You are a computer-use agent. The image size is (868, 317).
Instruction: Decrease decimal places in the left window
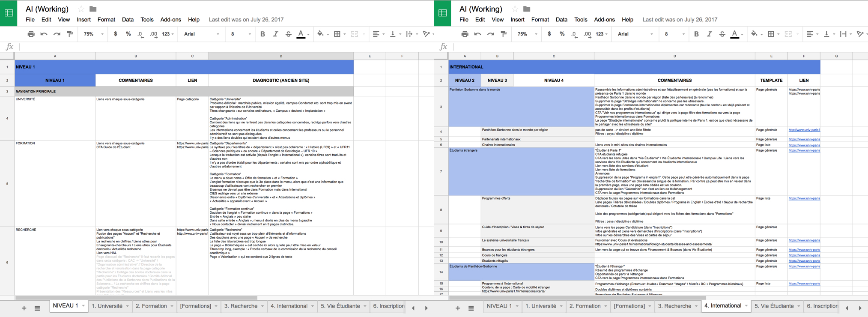point(140,34)
